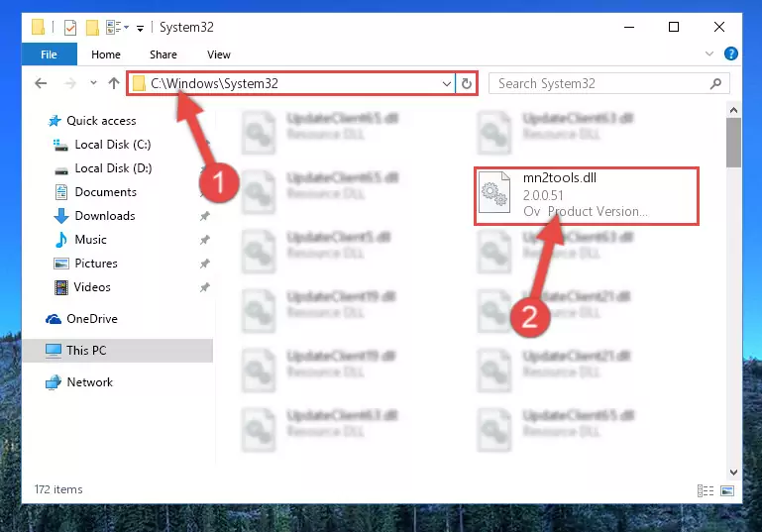Switch to Details view layout
Screen dimensions: 762x532
pos(706,490)
